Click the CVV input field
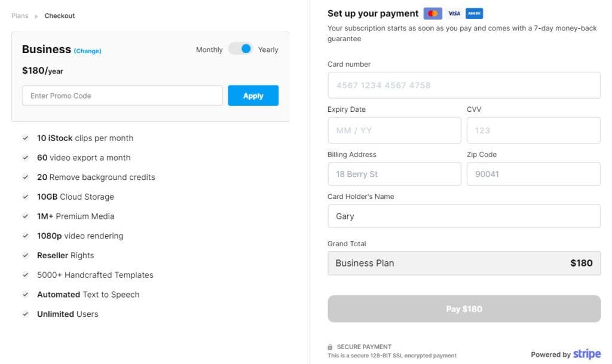Viewport: 612px width, 364px height. click(533, 130)
